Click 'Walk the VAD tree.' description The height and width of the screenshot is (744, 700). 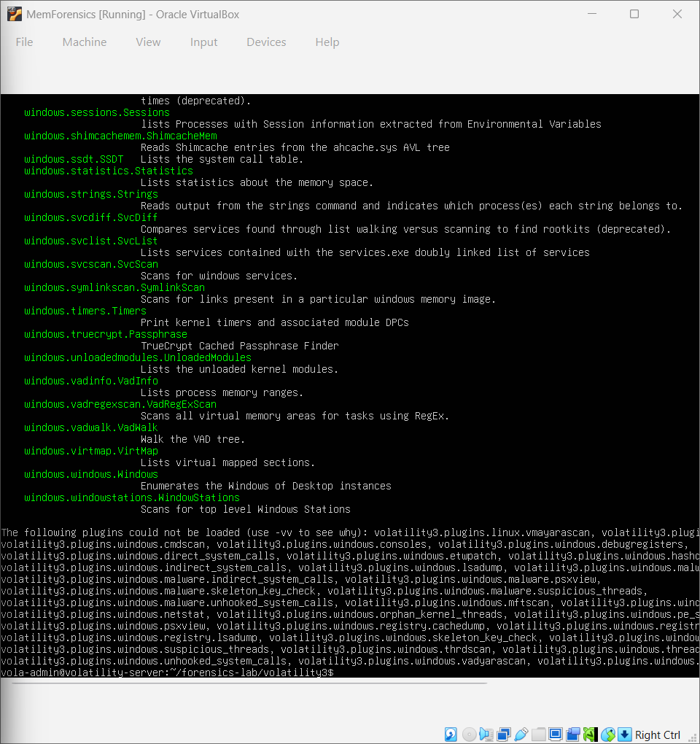193,439
